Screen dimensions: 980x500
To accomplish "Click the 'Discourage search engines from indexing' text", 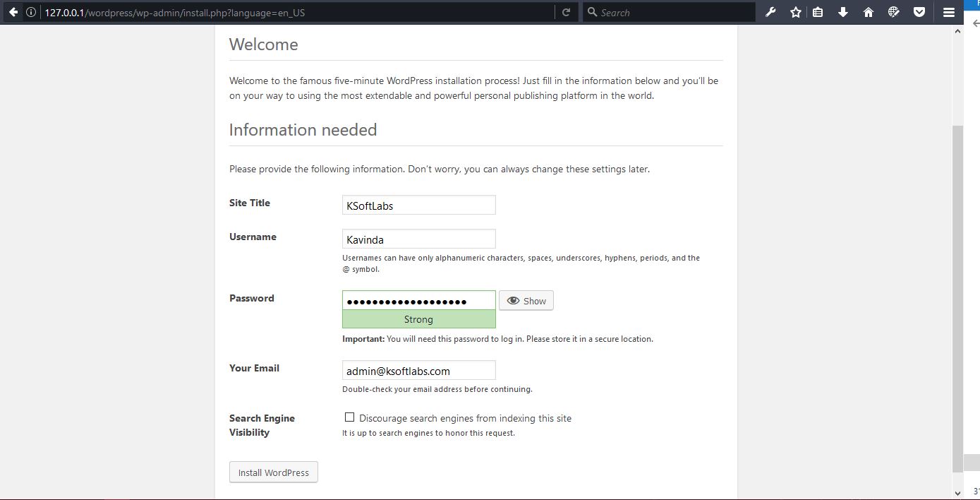I will pos(466,418).
